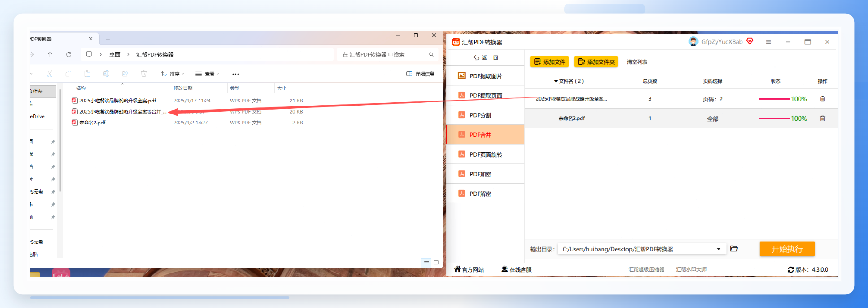This screenshot has width=868, height=308.
Task: Select PDF提取图片 in sidebar
Action: [485, 76]
